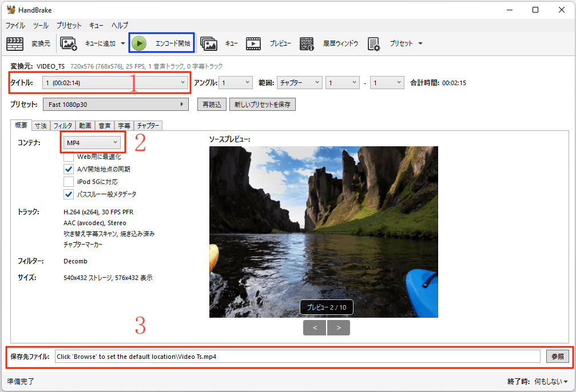This screenshot has height=392, width=576.
Task: Click the source preview image
Action: 324,232
